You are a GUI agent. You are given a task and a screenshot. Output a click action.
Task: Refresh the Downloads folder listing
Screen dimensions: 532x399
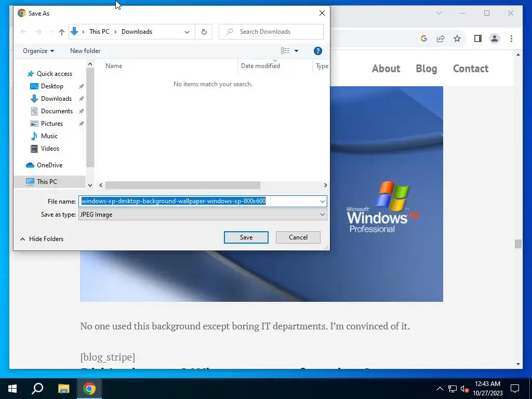(x=204, y=32)
